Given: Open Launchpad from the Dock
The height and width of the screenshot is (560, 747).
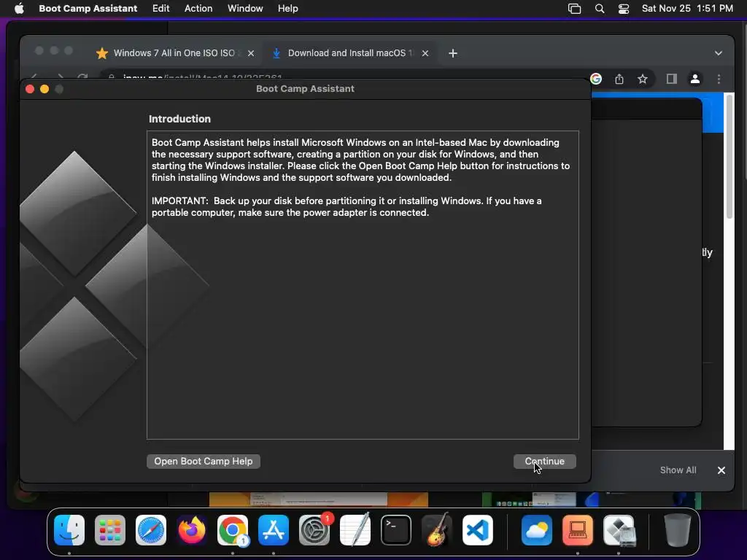Looking at the screenshot, I should [110, 530].
